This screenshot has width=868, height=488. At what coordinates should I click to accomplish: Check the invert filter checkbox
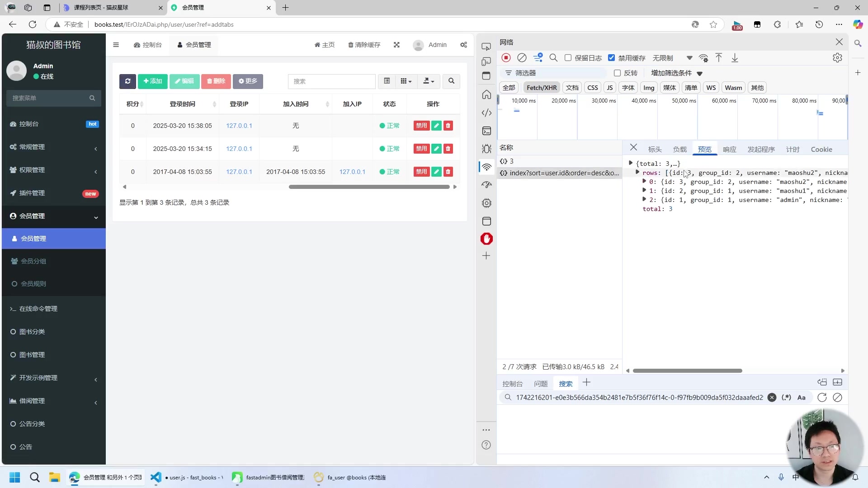coord(617,73)
